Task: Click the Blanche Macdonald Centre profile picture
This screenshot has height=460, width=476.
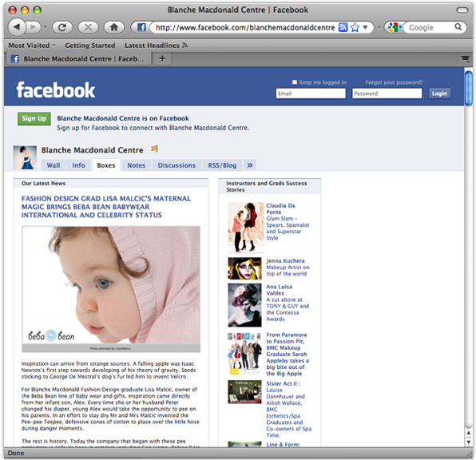Action: pyautogui.click(x=25, y=157)
